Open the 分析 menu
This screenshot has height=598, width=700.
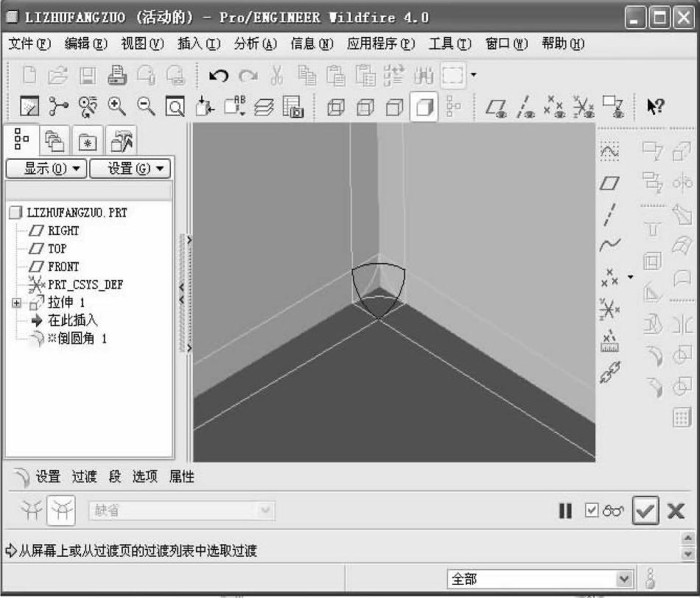click(x=256, y=43)
